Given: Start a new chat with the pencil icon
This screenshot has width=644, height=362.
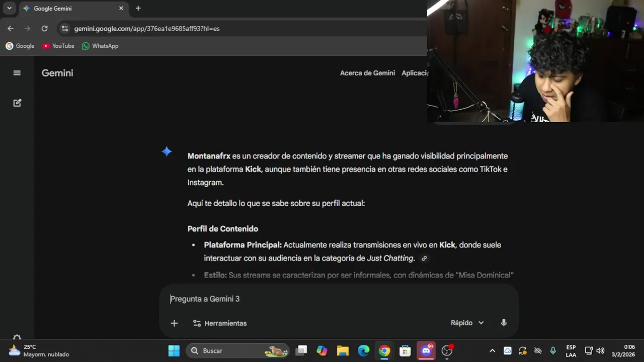Looking at the screenshot, I should click(x=17, y=103).
